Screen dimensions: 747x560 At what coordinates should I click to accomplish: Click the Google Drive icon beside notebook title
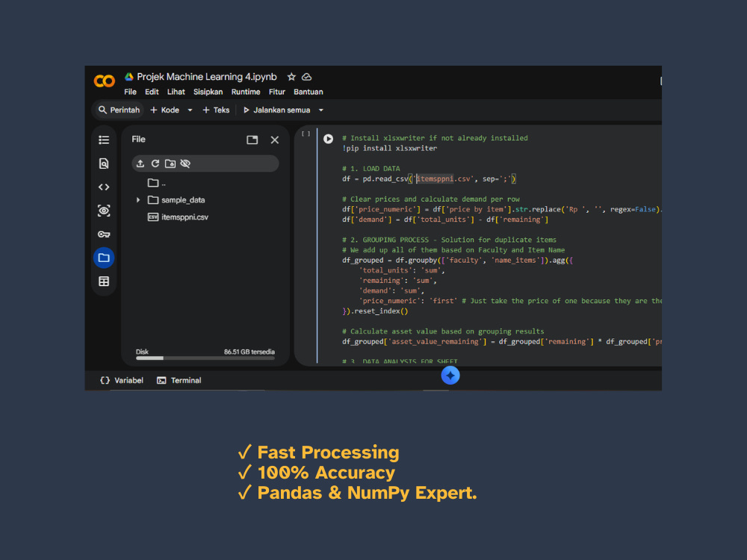tap(128, 77)
